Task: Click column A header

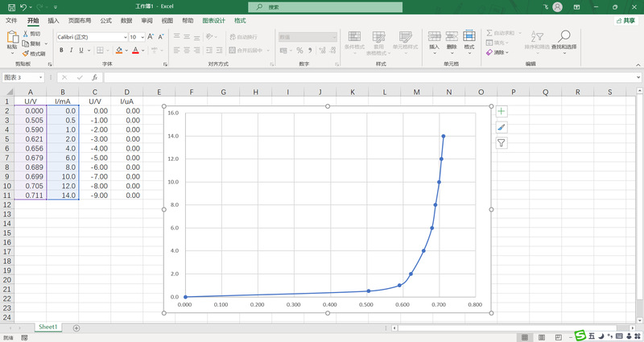Action: click(x=31, y=92)
